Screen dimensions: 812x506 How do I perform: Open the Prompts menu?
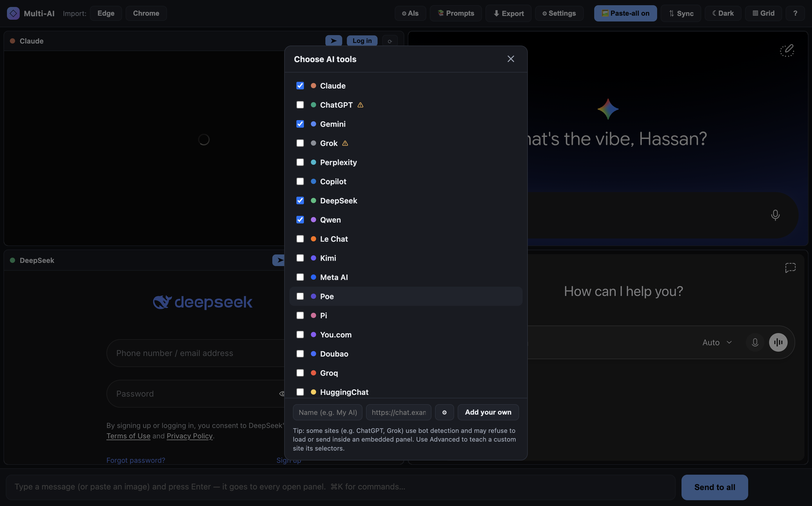tap(456, 13)
